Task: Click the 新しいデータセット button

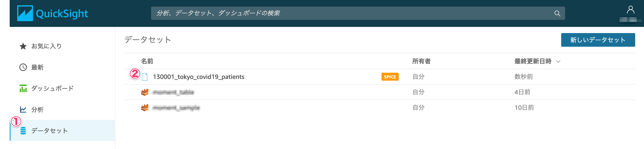Action: point(598,40)
